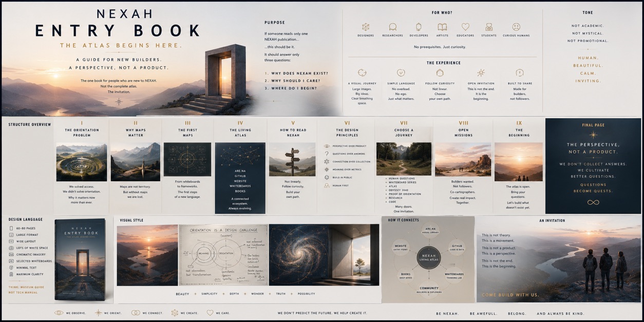
Task: Select the Developers icon
Action: click(419, 27)
